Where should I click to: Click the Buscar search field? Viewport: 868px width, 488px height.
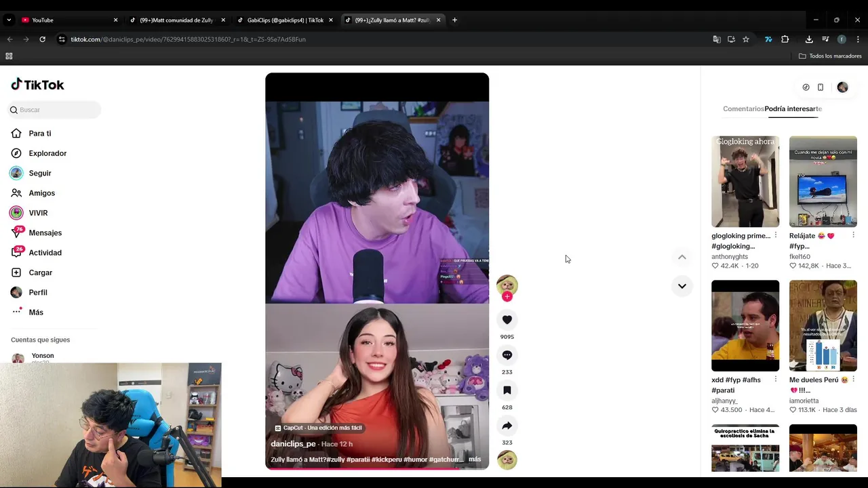click(55, 110)
